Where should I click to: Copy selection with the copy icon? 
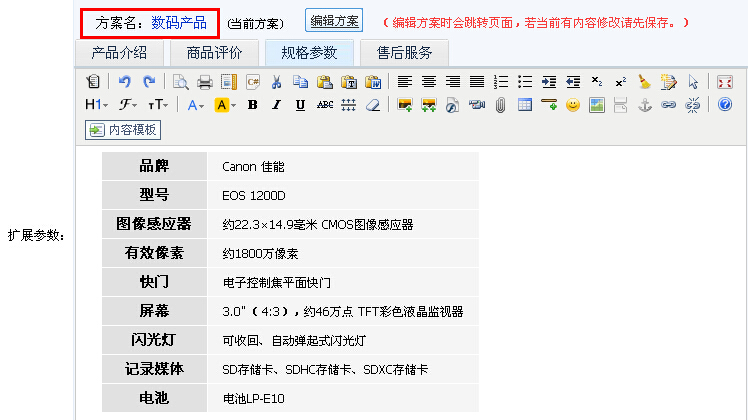pyautogui.click(x=301, y=82)
